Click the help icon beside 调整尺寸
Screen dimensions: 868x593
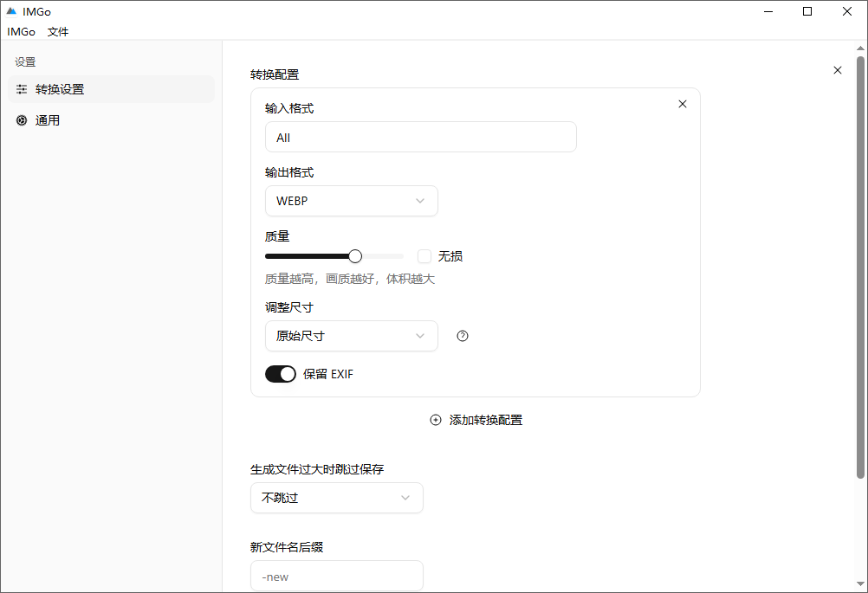tap(463, 336)
